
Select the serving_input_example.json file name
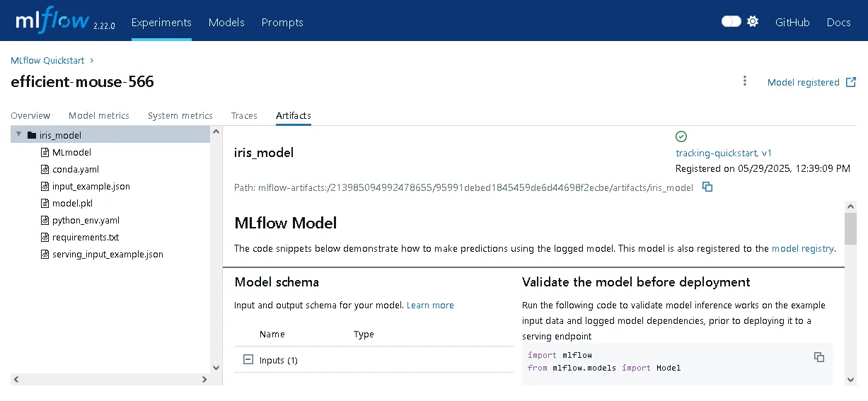point(108,254)
